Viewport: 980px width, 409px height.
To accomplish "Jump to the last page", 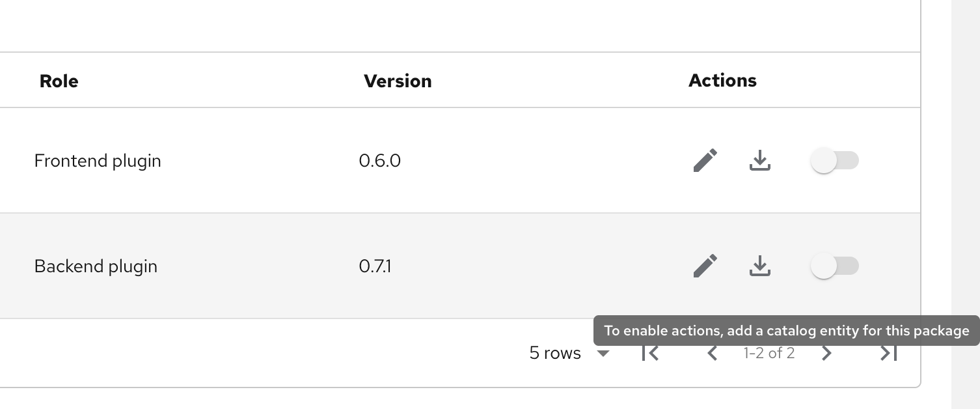I will (x=888, y=353).
